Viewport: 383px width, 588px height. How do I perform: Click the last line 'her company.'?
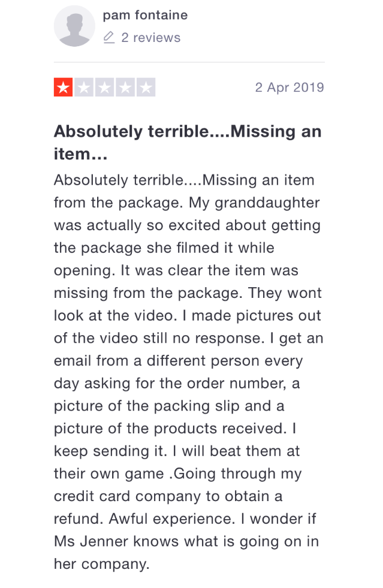pos(102,565)
